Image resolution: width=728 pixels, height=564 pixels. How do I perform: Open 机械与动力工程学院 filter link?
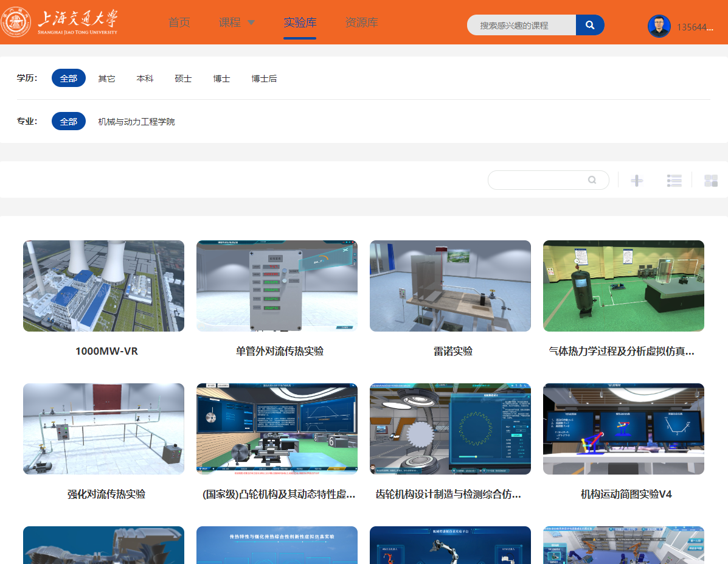pyautogui.click(x=135, y=121)
